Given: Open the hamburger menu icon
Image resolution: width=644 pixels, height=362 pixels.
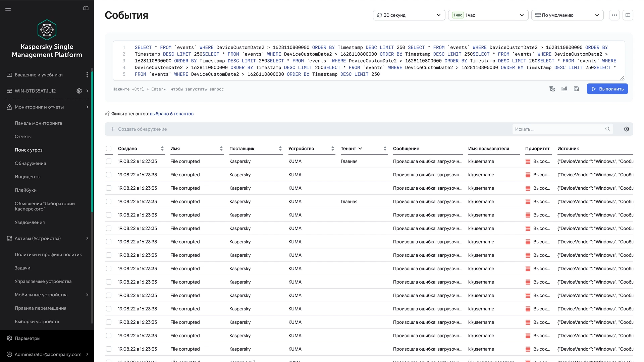Looking at the screenshot, I should pos(8,9).
